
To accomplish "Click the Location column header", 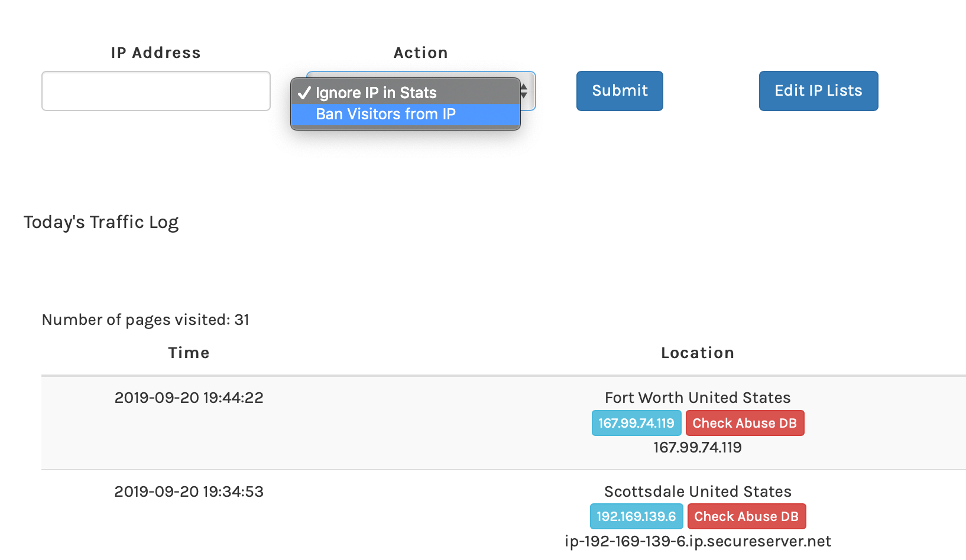I will [698, 353].
